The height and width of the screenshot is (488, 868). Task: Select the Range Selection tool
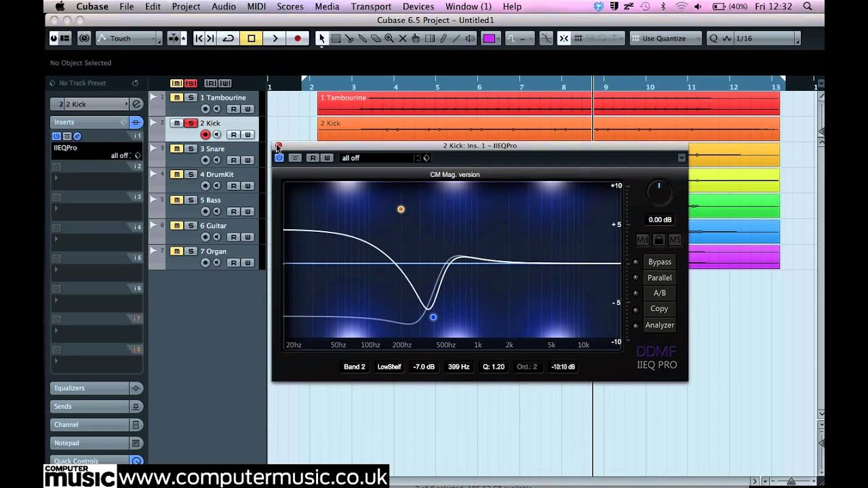(x=336, y=39)
